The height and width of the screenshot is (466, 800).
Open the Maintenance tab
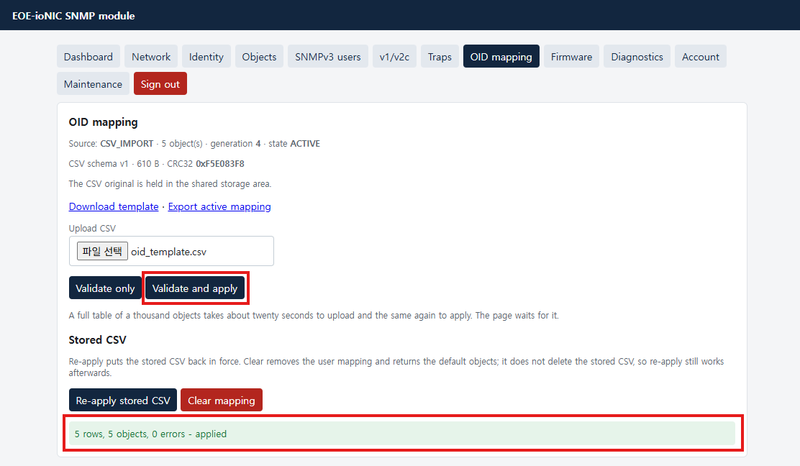93,84
